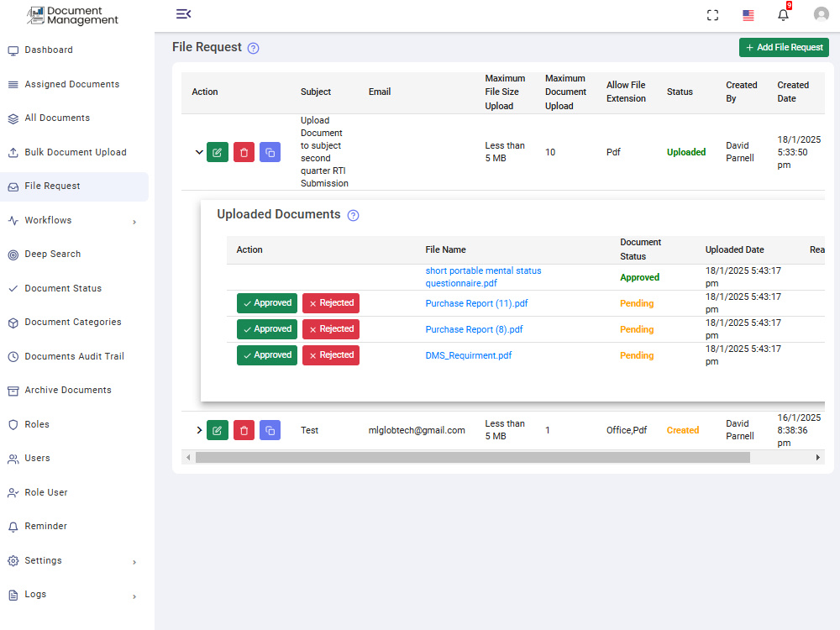
Task: Click Uploaded Date column header
Action: point(734,249)
